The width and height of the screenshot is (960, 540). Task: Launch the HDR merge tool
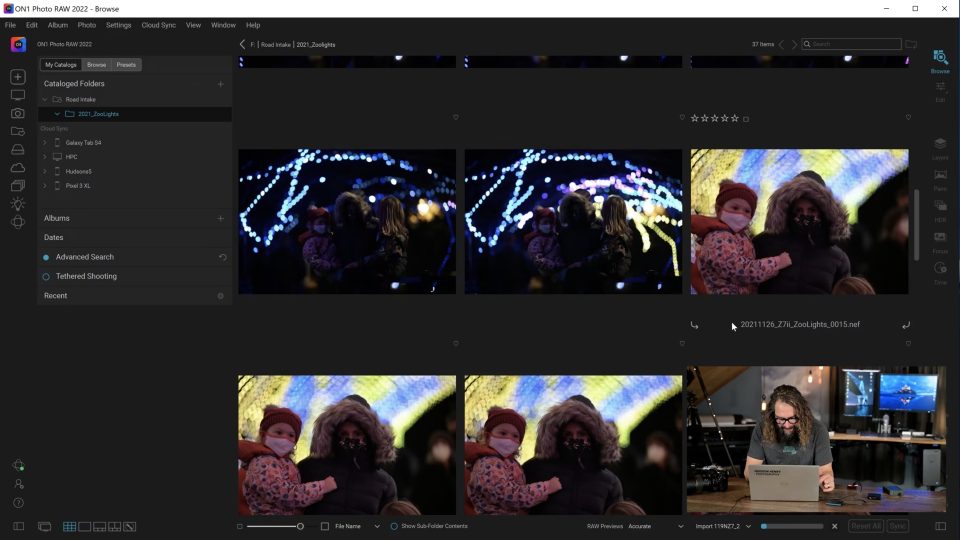point(940,206)
